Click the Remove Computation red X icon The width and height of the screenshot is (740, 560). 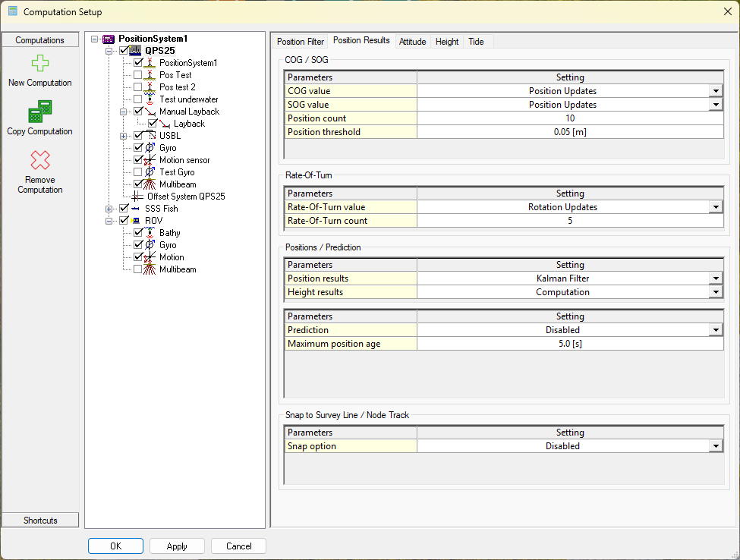point(40,160)
